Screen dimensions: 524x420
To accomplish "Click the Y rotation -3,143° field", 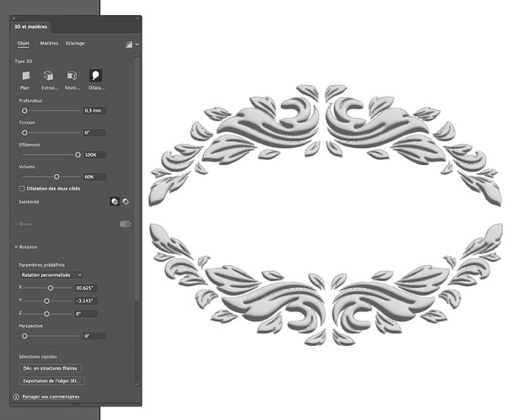I will [x=86, y=300].
